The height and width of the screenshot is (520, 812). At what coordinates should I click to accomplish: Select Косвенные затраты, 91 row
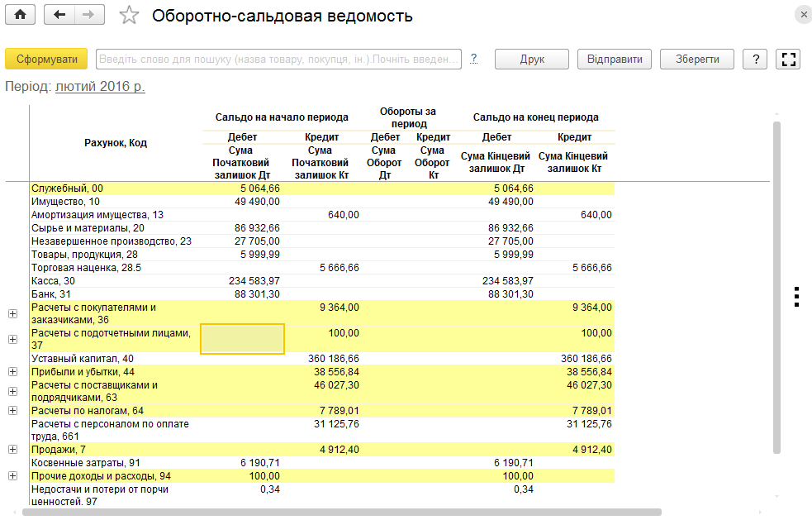(x=322, y=463)
